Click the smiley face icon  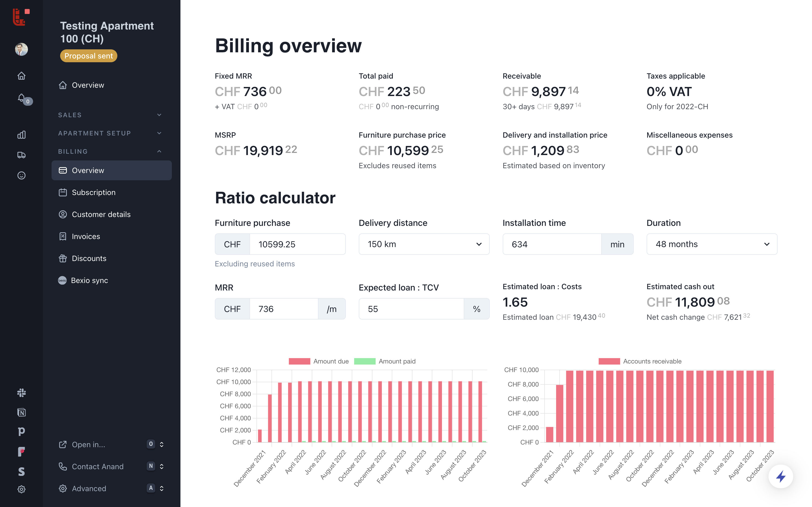(x=21, y=175)
